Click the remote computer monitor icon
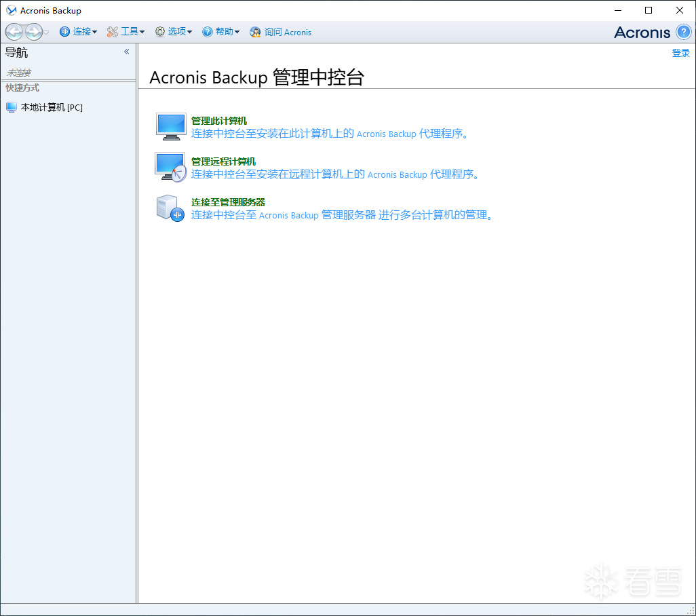The image size is (696, 616). [x=171, y=168]
